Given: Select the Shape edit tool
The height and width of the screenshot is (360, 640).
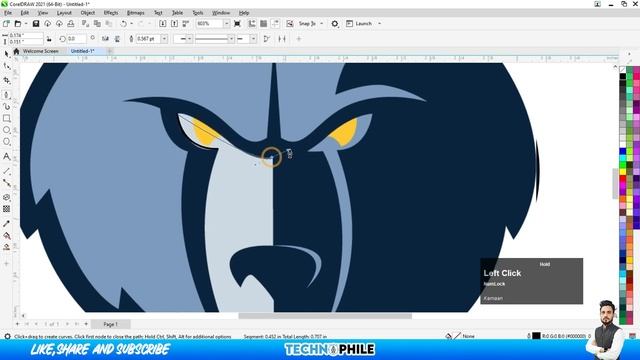Looking at the screenshot, I should (x=7, y=67).
